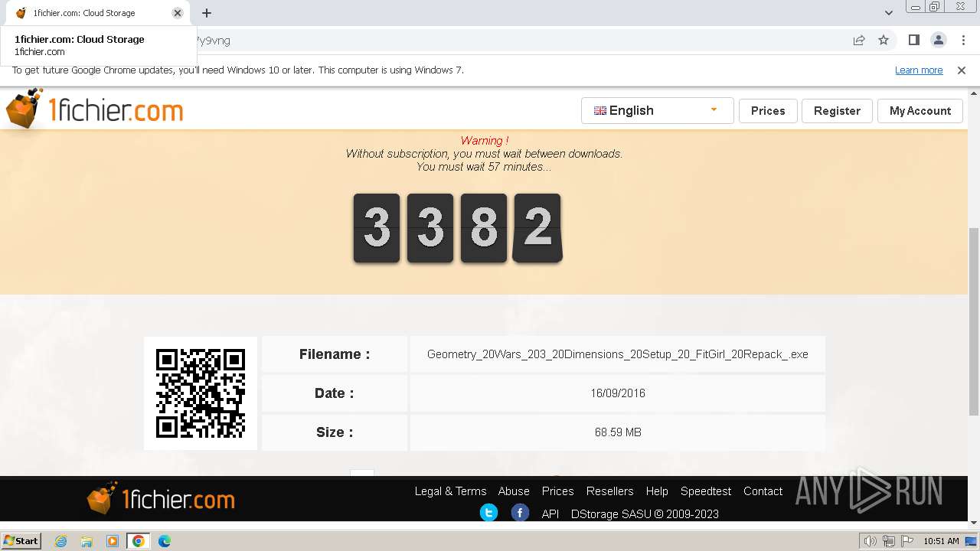The image size is (980, 551).
Task: Click the tab search chevron
Action: click(x=888, y=13)
